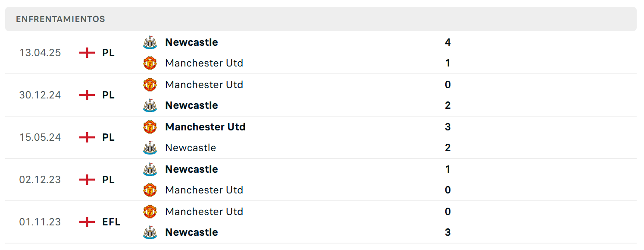The width and height of the screenshot is (644, 250).
Task: Open the 13.04.25 match date
Action: coord(40,53)
